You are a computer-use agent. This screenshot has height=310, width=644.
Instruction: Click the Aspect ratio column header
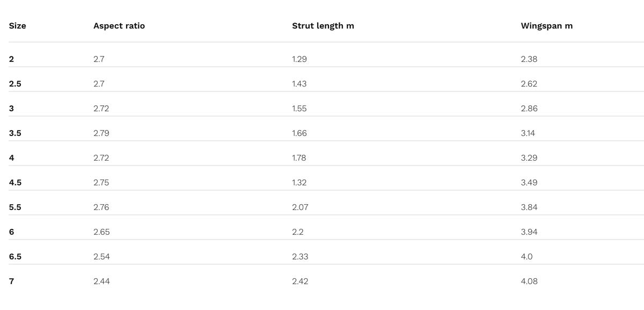[x=119, y=26]
